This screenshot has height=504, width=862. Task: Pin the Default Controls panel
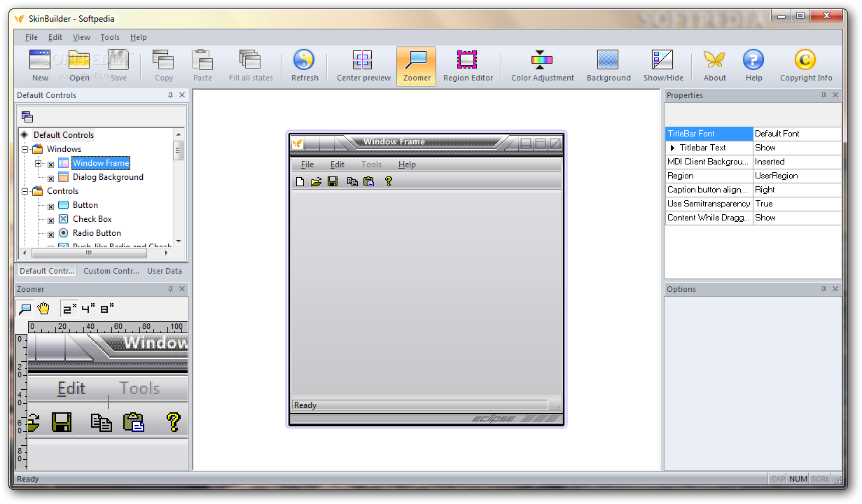[x=170, y=95]
